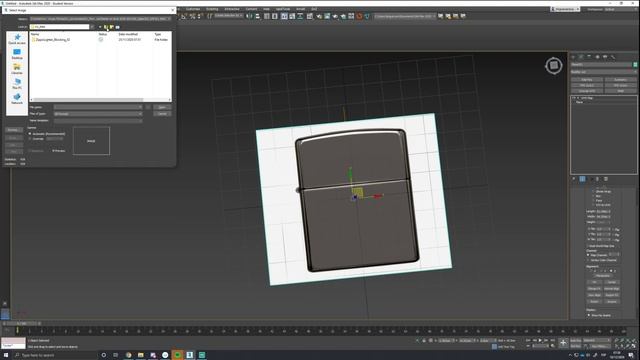Select Map Channel radio button
Image resolution: width=640 pixels, height=360 pixels.
(x=597, y=255)
